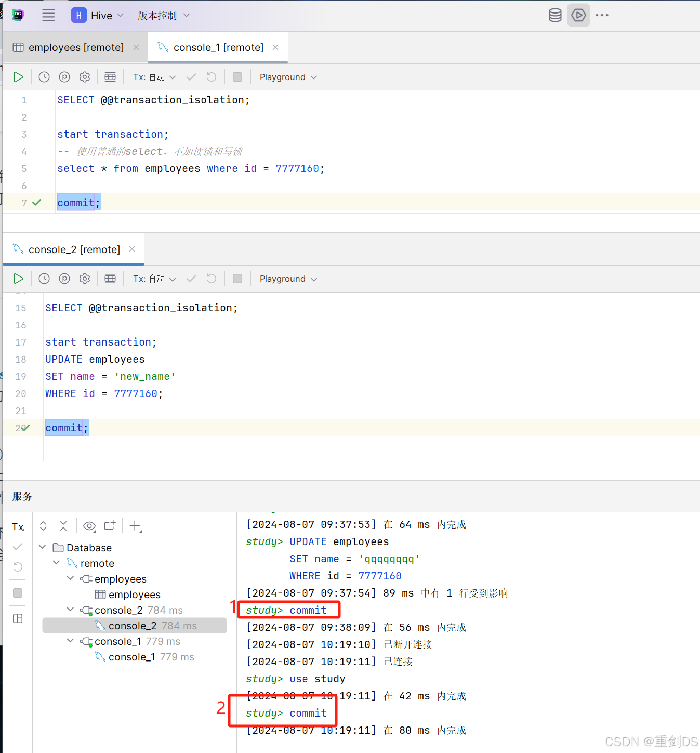
Task: Click rollback icon in console_2 toolbar
Action: [212, 279]
